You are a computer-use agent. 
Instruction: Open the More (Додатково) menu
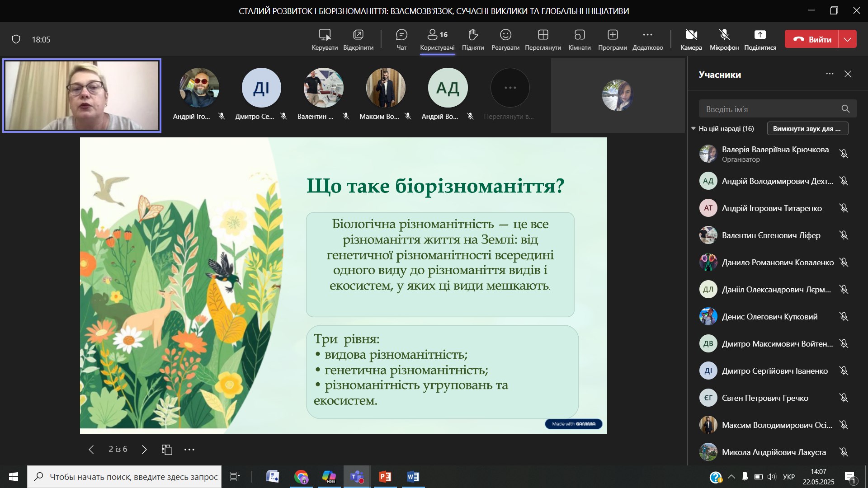[647, 35]
